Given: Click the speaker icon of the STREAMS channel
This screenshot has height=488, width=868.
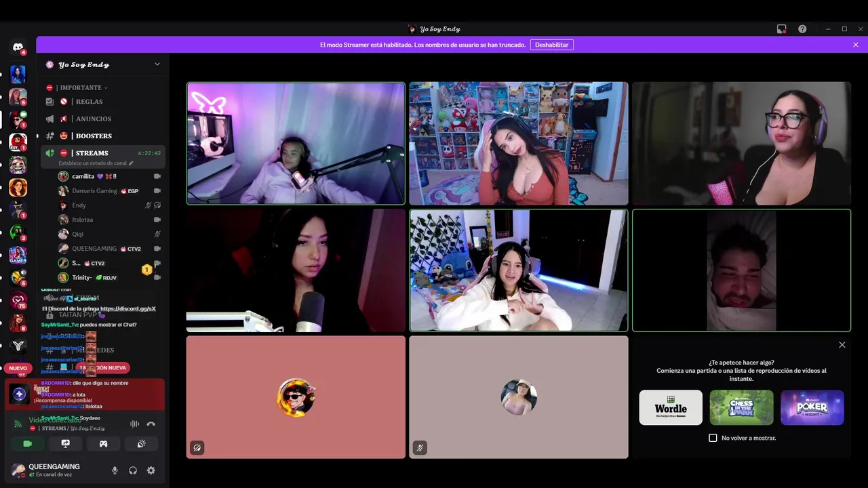Looking at the screenshot, I should click(50, 153).
